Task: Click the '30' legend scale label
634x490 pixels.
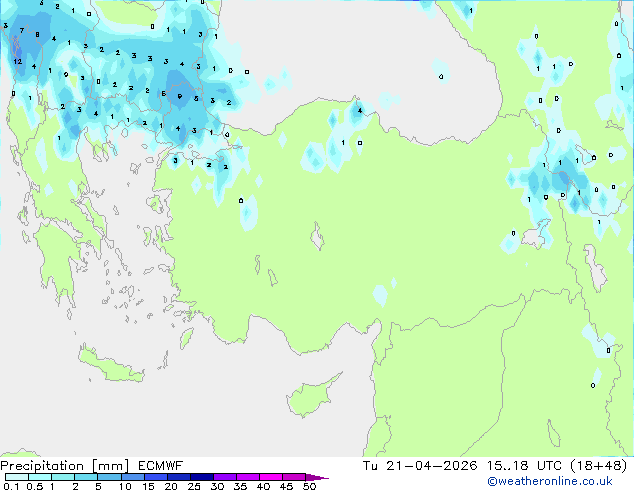Action: [217, 486]
